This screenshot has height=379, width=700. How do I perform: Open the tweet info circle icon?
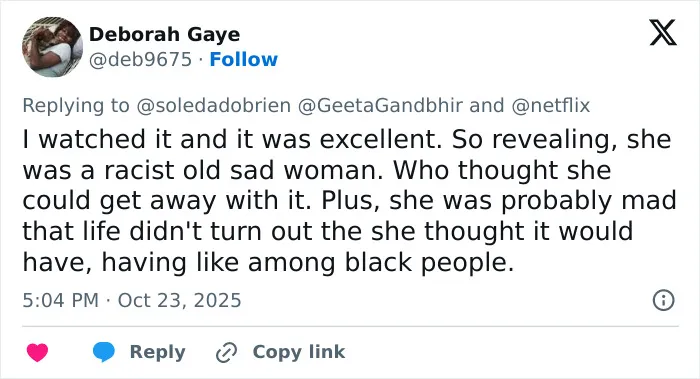coord(664,300)
